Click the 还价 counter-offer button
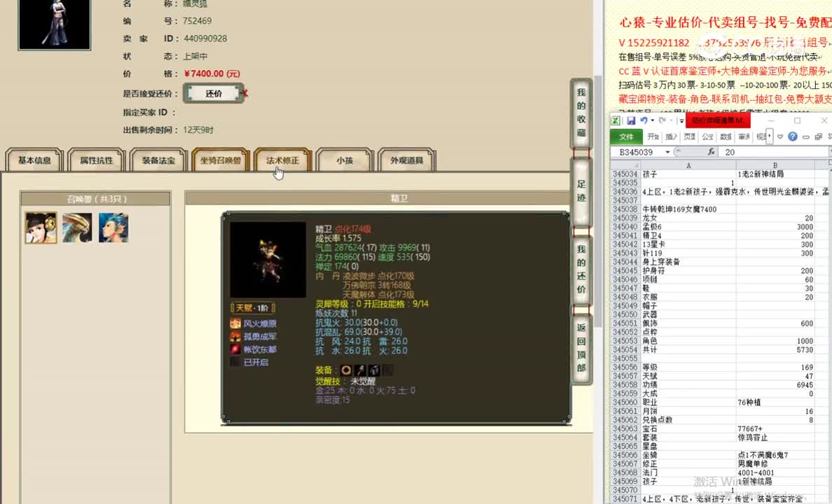Image resolution: width=832 pixels, height=504 pixels. click(x=212, y=92)
